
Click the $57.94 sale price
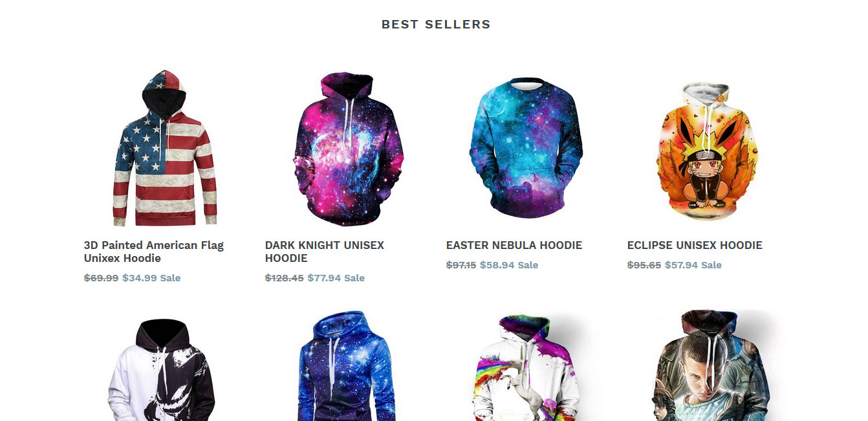coord(682,265)
